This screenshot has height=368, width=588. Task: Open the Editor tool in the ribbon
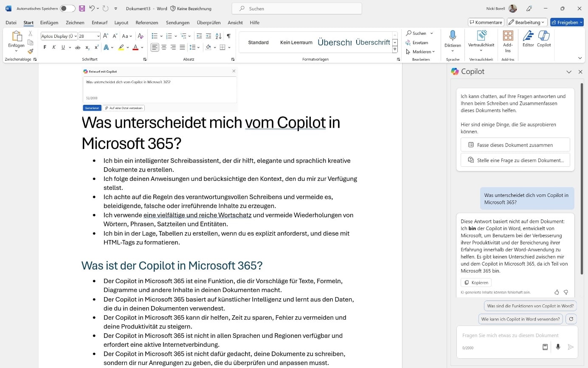(528, 36)
